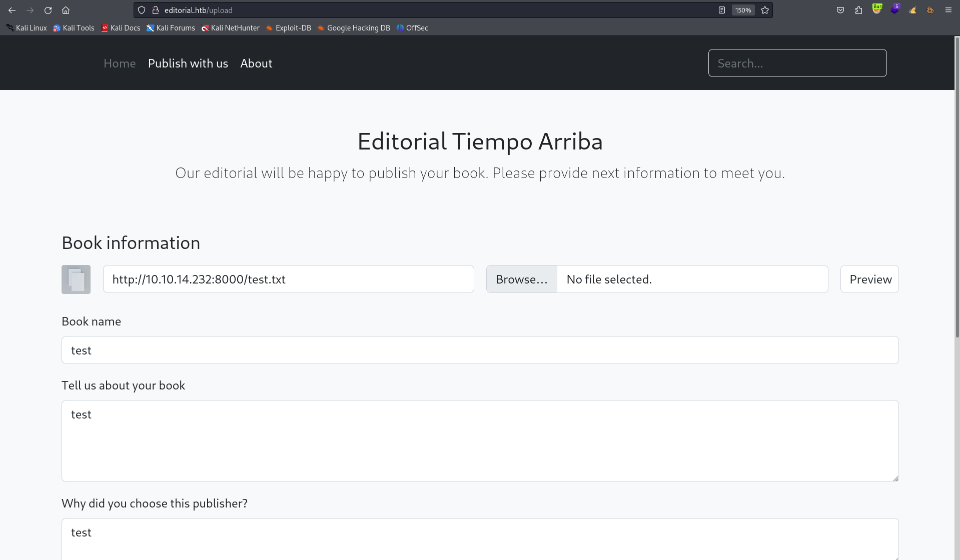
Task: Open the Kali Docs bookmark
Action: 121,28
